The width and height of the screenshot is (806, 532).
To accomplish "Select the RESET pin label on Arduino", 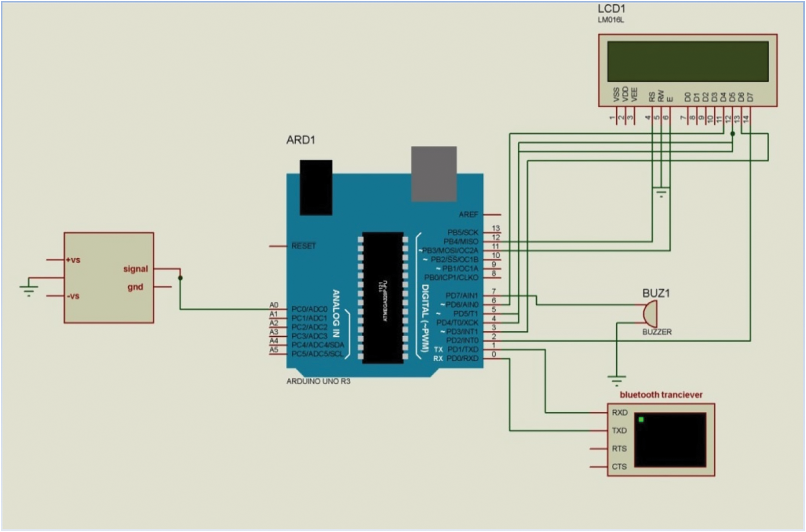I will click(x=304, y=246).
